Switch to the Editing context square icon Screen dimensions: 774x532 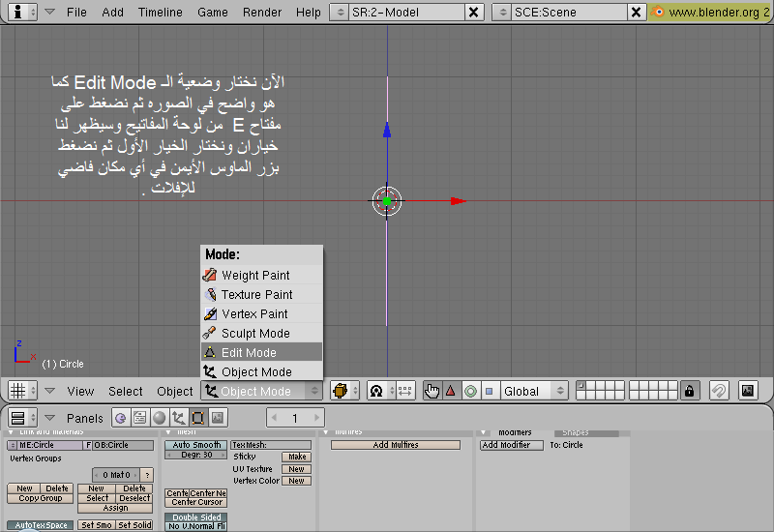pos(198,418)
